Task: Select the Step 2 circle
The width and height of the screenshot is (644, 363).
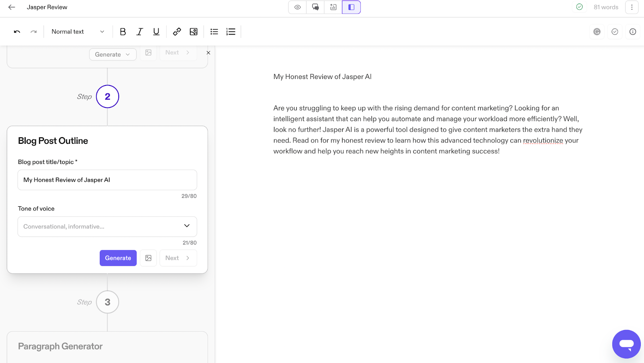Action: (x=107, y=97)
